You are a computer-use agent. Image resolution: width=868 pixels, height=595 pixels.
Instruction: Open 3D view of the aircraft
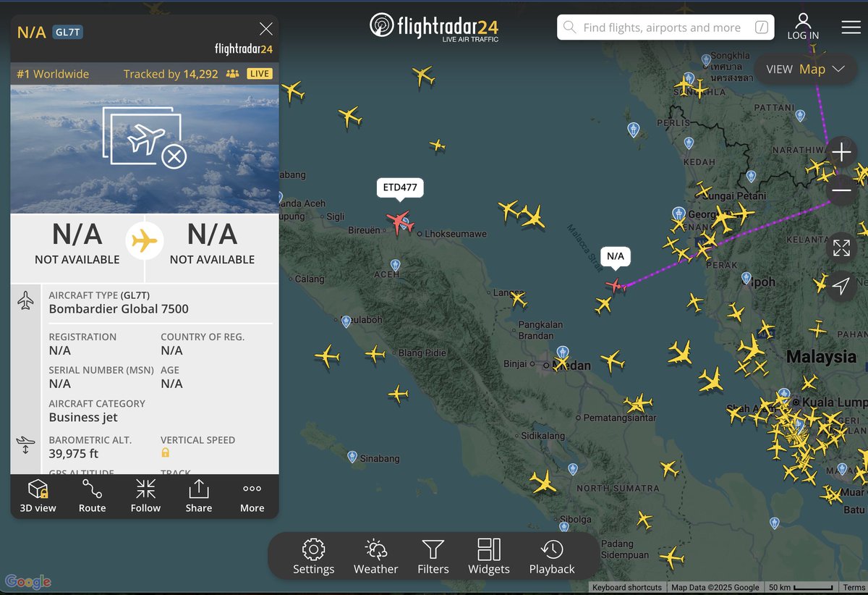click(38, 496)
